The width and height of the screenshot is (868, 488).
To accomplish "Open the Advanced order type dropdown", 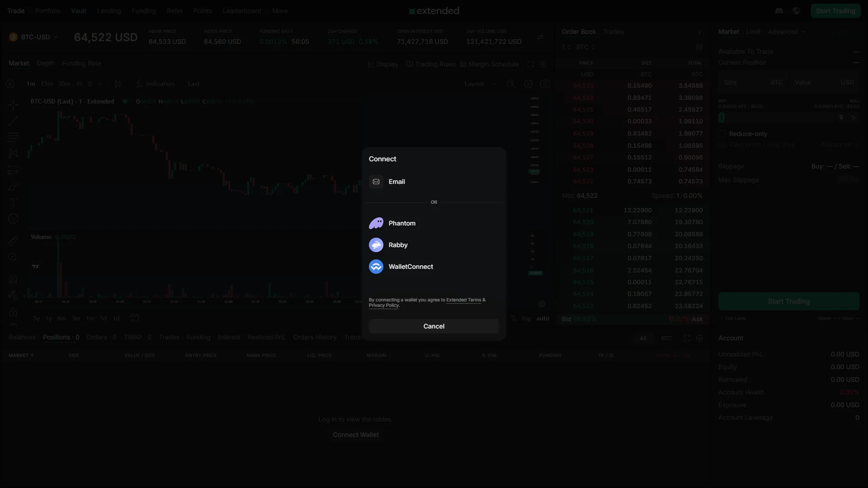I will [787, 32].
